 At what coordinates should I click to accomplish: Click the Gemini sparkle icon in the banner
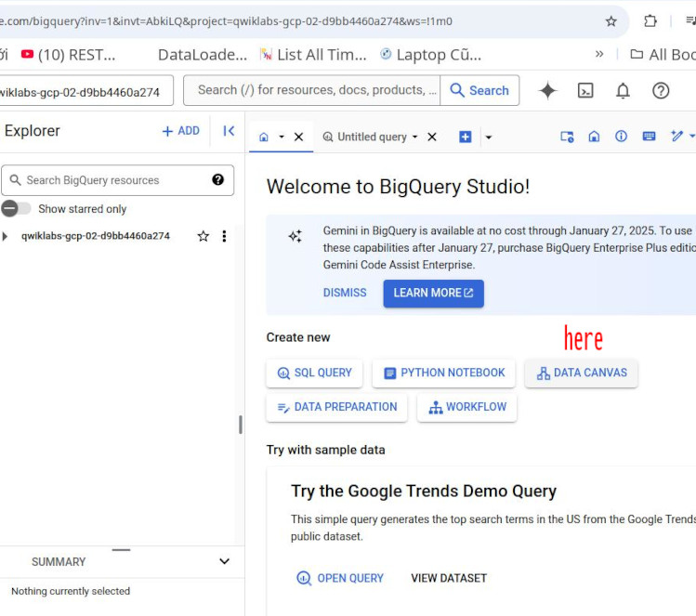[x=295, y=236]
